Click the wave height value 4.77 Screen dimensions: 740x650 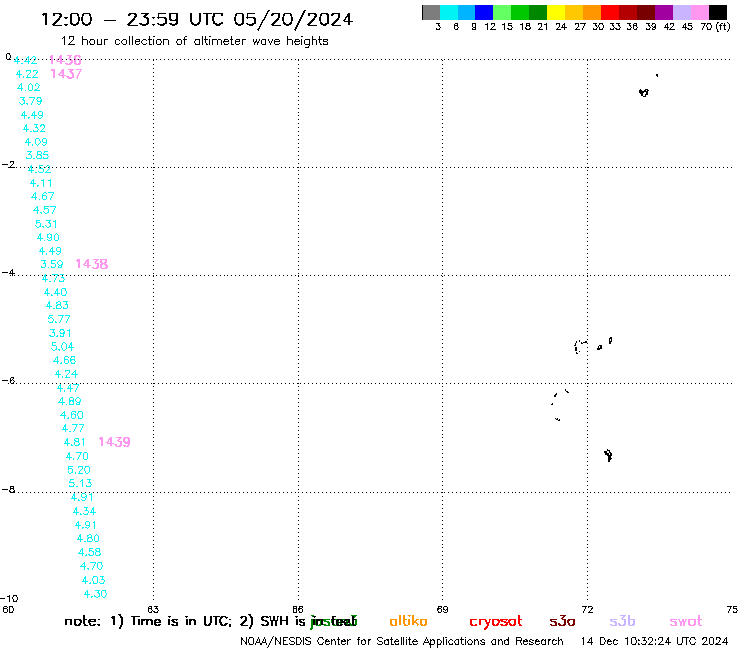pyautogui.click(x=73, y=428)
